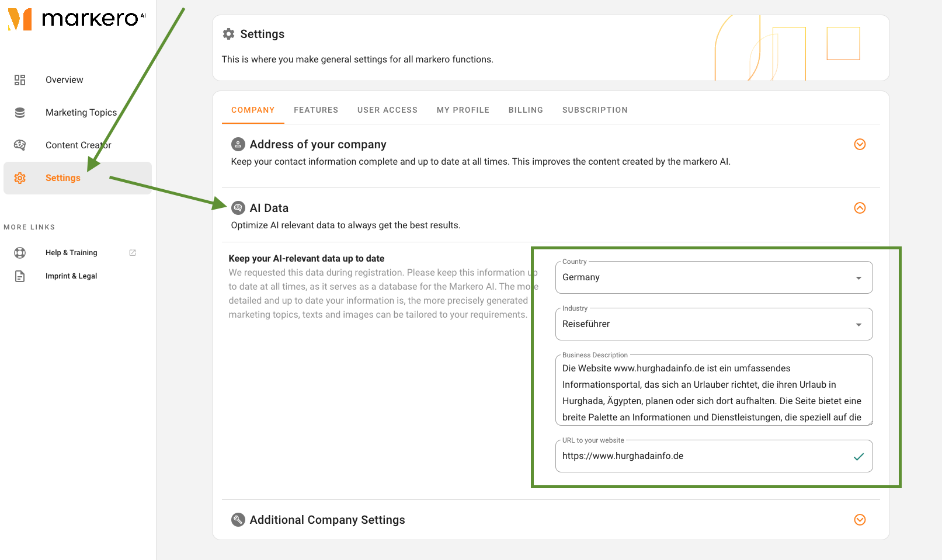942x560 pixels.
Task: Click 'Optimize AI relevant data' description text
Action: 346,225
